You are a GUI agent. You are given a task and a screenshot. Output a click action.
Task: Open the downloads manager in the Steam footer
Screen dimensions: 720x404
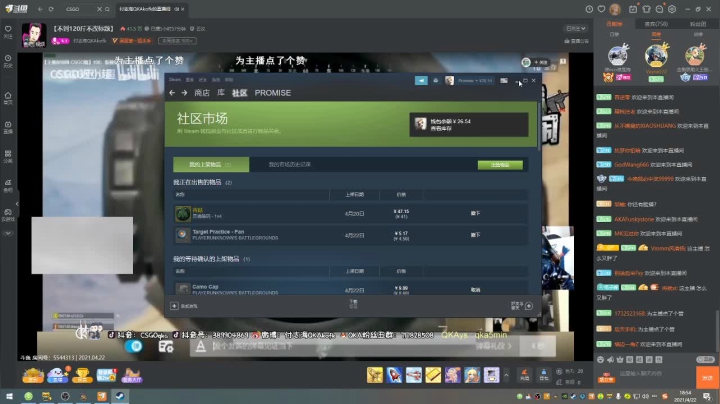[353, 304]
